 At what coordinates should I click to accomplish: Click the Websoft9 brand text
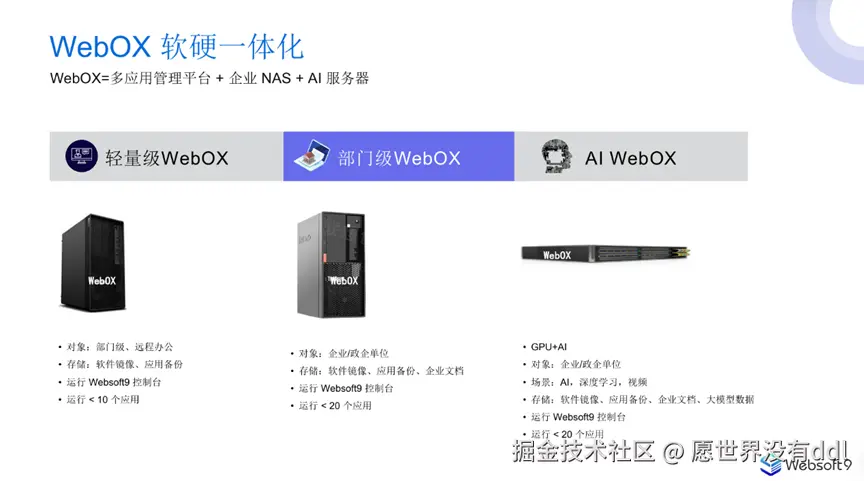[x=818, y=465]
